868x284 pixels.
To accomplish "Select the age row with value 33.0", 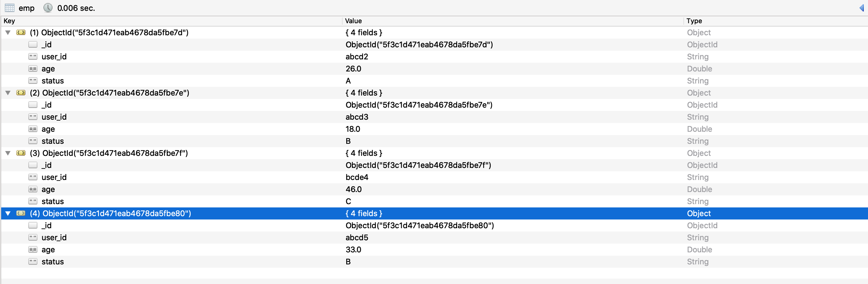I will pyautogui.click(x=48, y=250).
